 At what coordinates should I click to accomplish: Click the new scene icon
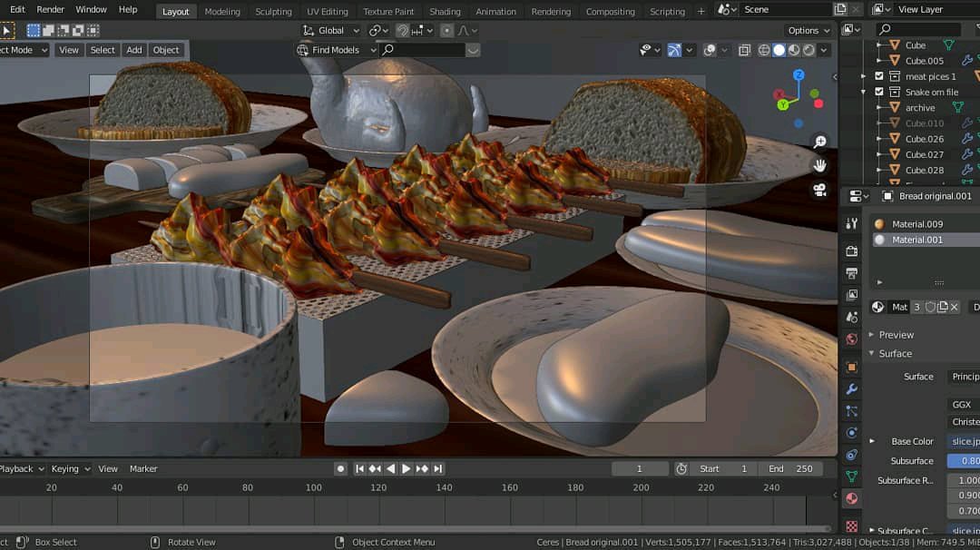840,9
